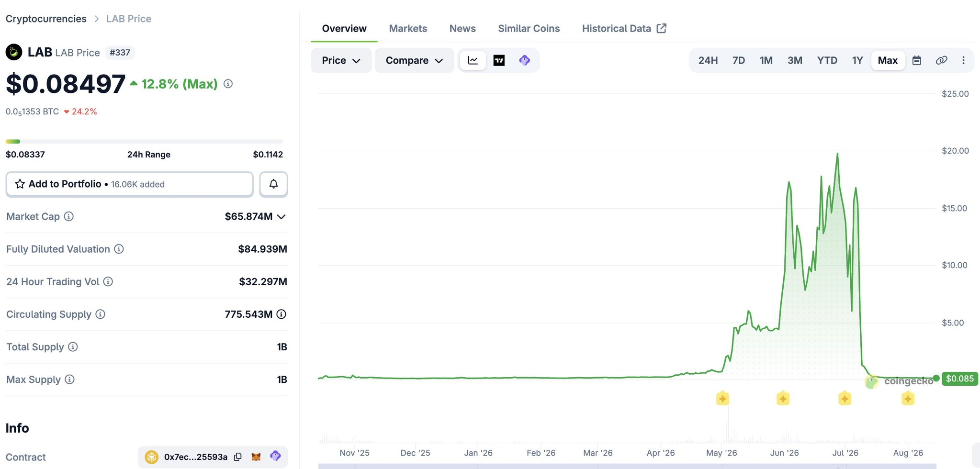The width and height of the screenshot is (980, 469).
Task: Open the Compare dropdown
Action: pos(414,60)
